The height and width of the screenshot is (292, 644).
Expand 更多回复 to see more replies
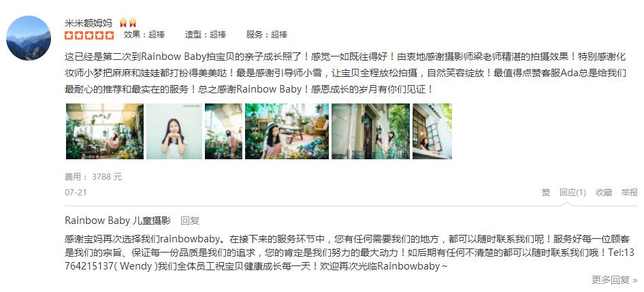click(615, 280)
